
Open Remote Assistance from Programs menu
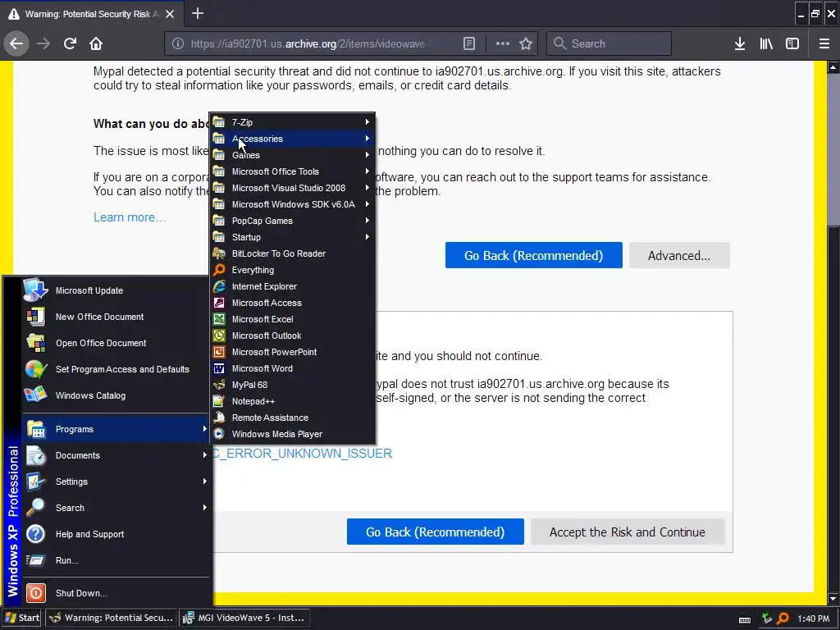293,418
